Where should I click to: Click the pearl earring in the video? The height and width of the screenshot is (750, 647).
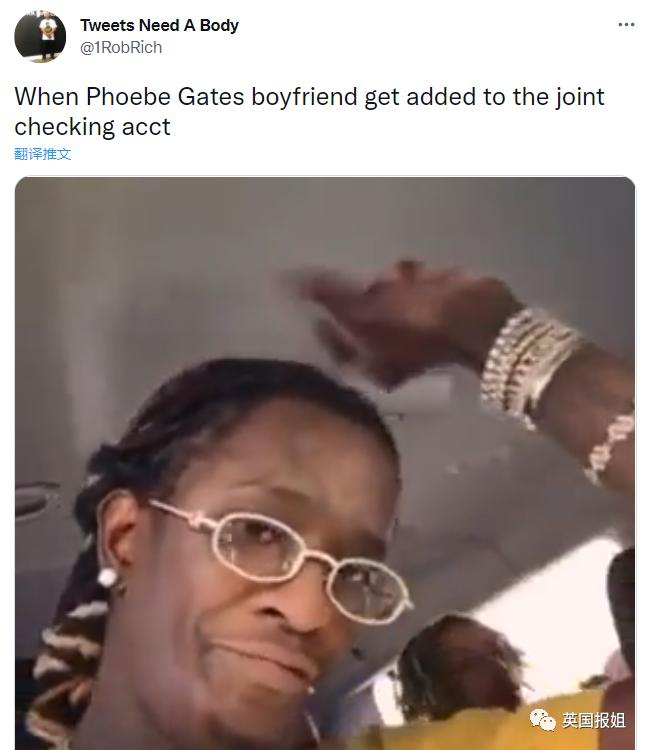[107, 577]
